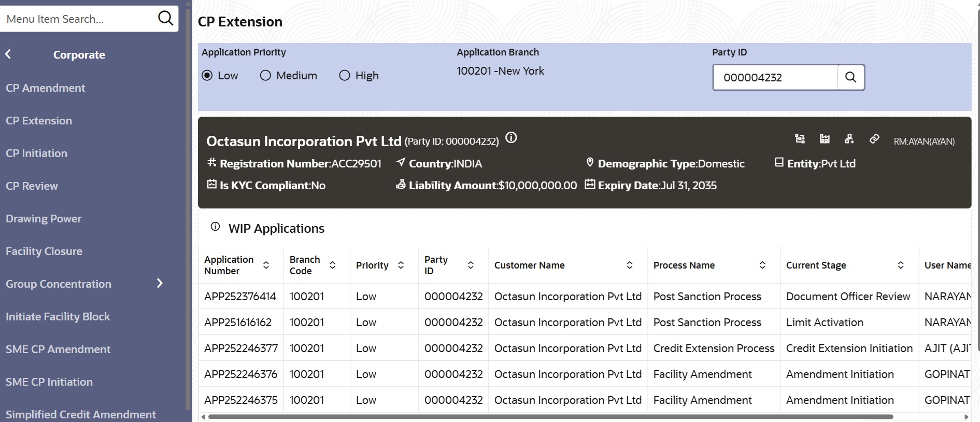This screenshot has width=980, height=422.
Task: Click Credit Extension Process cell
Action: coord(714,348)
